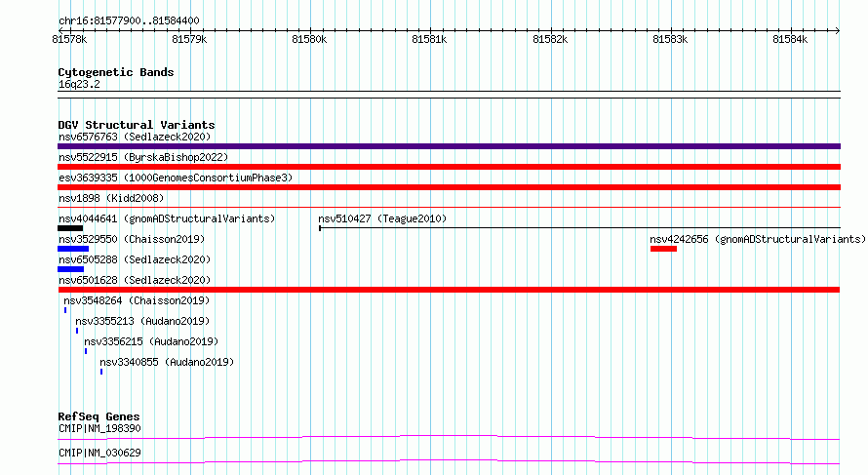Open the nsv3529550 (Chaisson2019) variant label

pos(132,239)
